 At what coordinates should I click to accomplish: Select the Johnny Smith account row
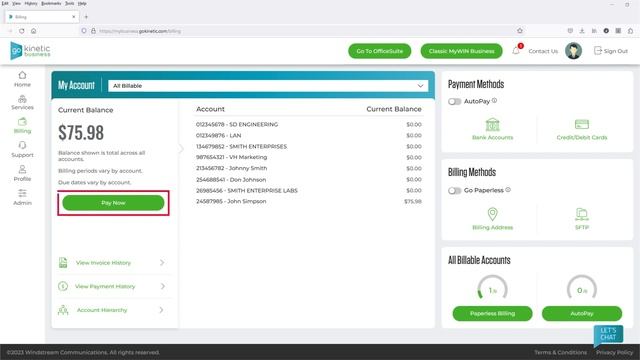pos(309,168)
